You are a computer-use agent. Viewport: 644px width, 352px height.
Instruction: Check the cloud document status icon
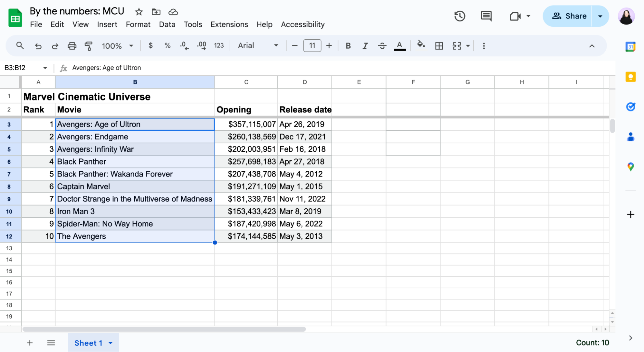coord(173,12)
